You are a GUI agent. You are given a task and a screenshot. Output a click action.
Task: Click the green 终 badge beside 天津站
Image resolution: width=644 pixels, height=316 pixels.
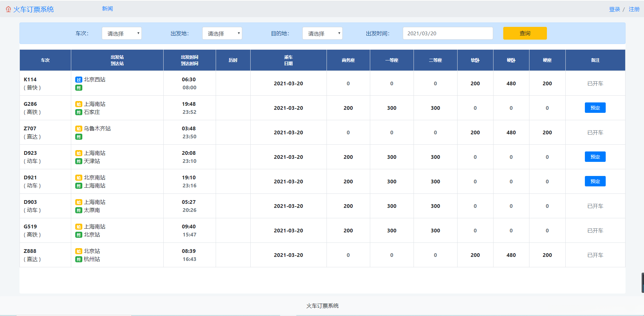tap(79, 161)
